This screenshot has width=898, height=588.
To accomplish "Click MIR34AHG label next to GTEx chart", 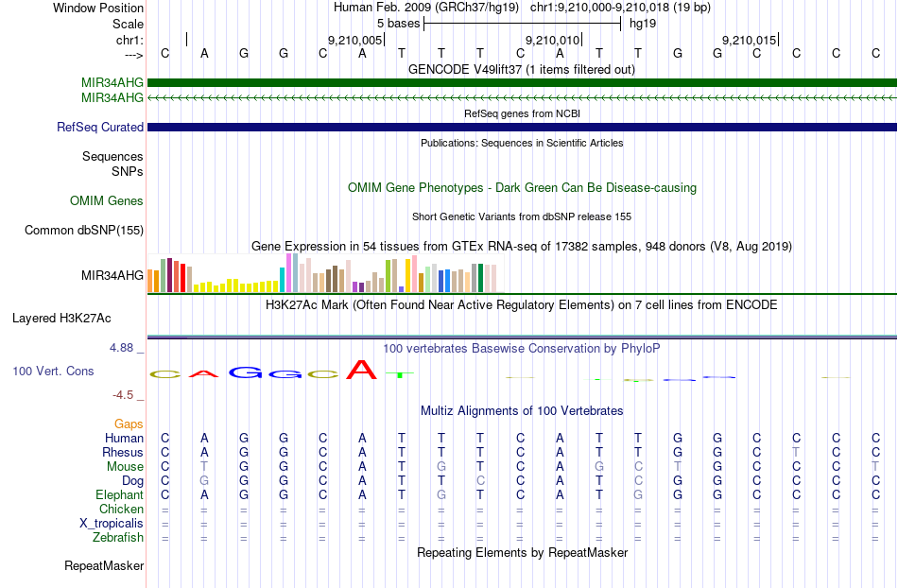I will pyautogui.click(x=112, y=275).
